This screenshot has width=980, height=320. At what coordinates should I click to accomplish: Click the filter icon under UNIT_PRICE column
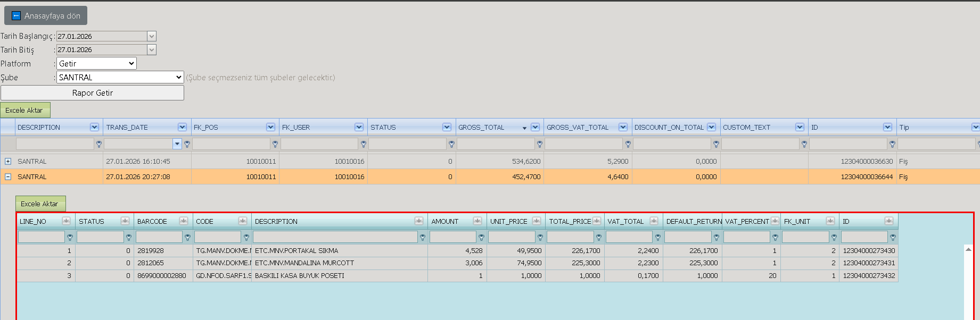click(x=540, y=238)
